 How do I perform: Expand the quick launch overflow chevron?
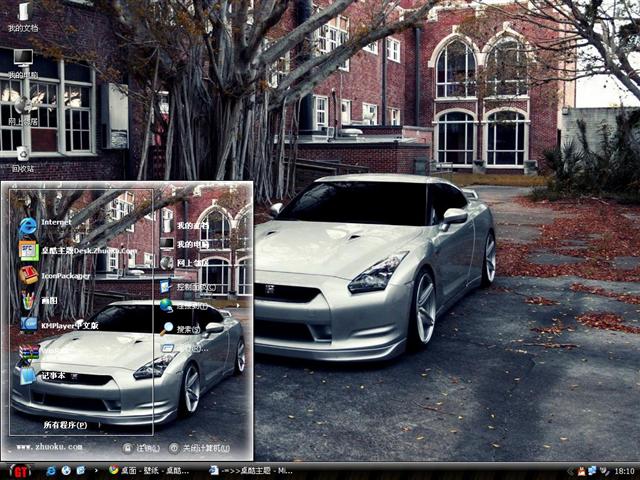coord(96,471)
